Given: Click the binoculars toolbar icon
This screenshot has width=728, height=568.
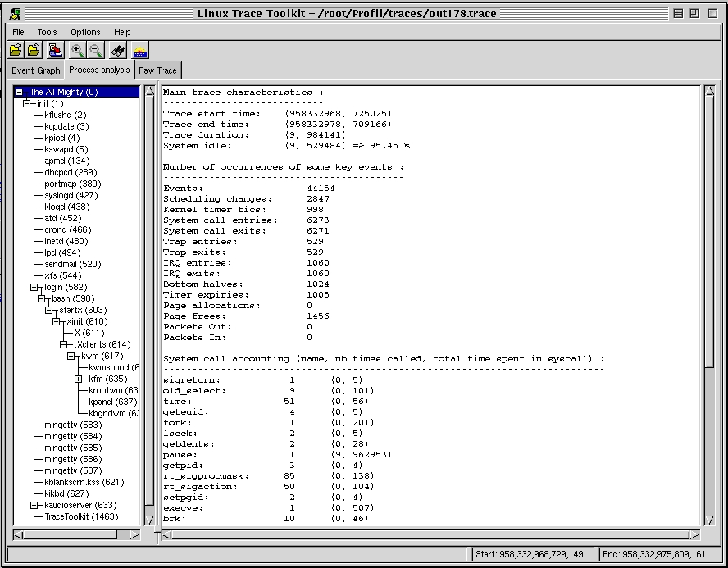Looking at the screenshot, I should pyautogui.click(x=118, y=50).
